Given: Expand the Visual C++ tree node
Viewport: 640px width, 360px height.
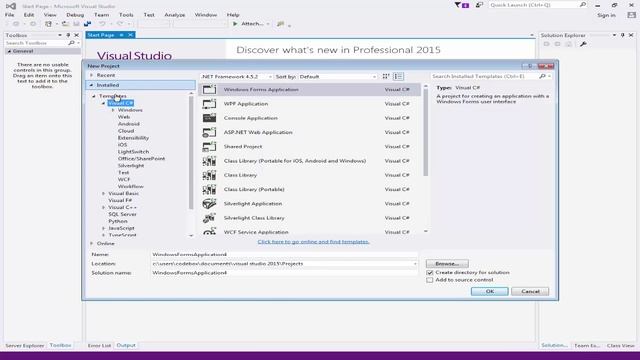Looking at the screenshot, I should pyautogui.click(x=103, y=207).
